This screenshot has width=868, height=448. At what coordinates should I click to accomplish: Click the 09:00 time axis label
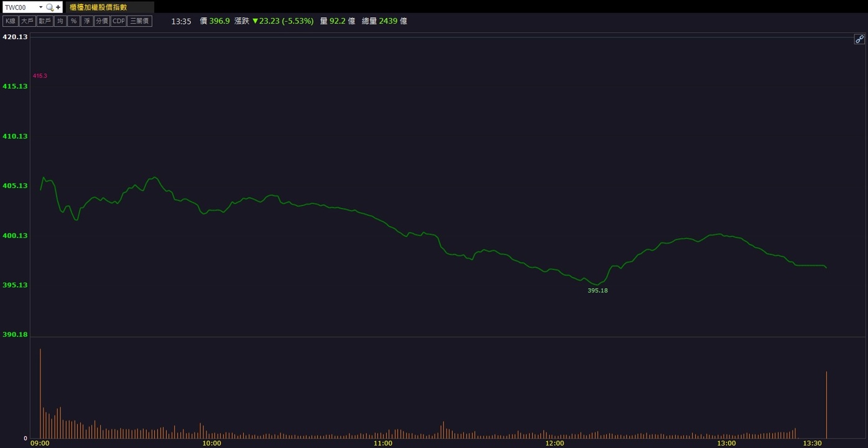click(40, 444)
